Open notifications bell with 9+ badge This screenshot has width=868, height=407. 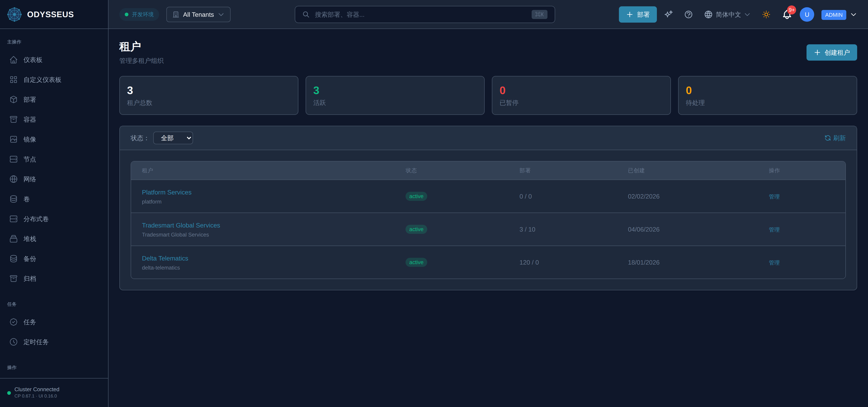[787, 14]
